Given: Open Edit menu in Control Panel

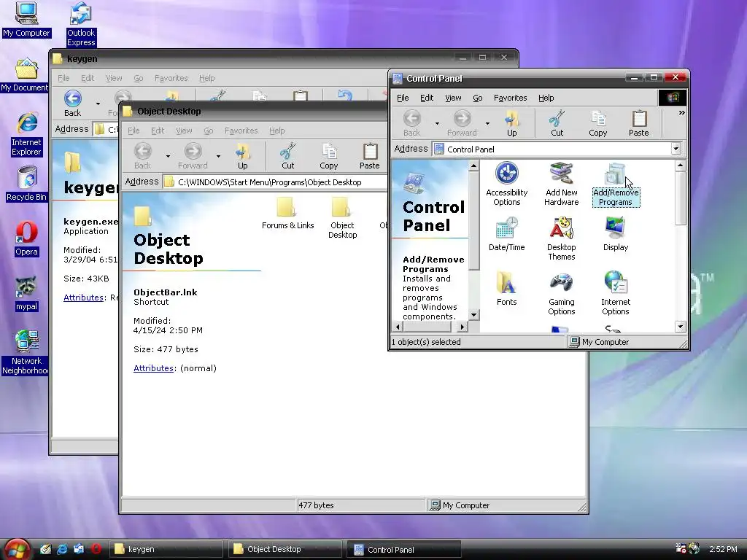Looking at the screenshot, I should point(426,98).
